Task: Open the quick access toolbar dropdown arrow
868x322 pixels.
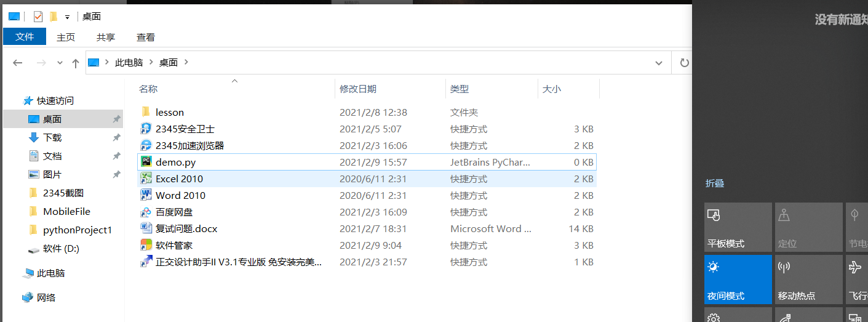Action: pyautogui.click(x=67, y=17)
